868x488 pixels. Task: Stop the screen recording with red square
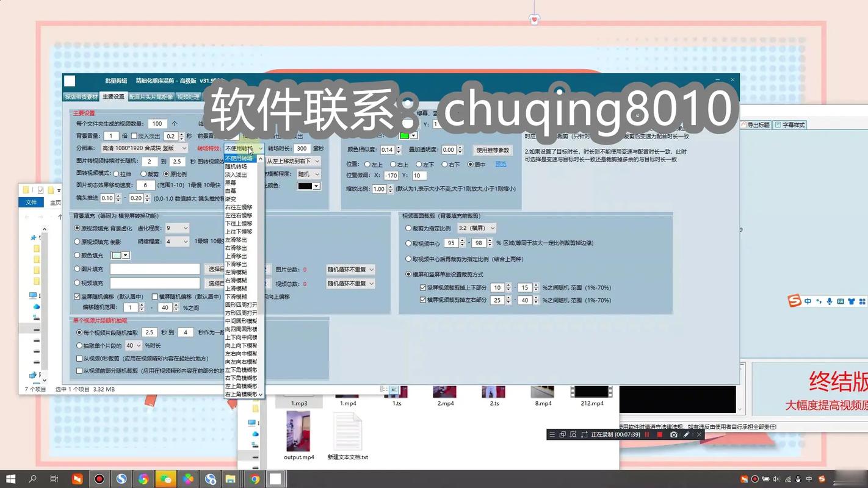point(660,434)
